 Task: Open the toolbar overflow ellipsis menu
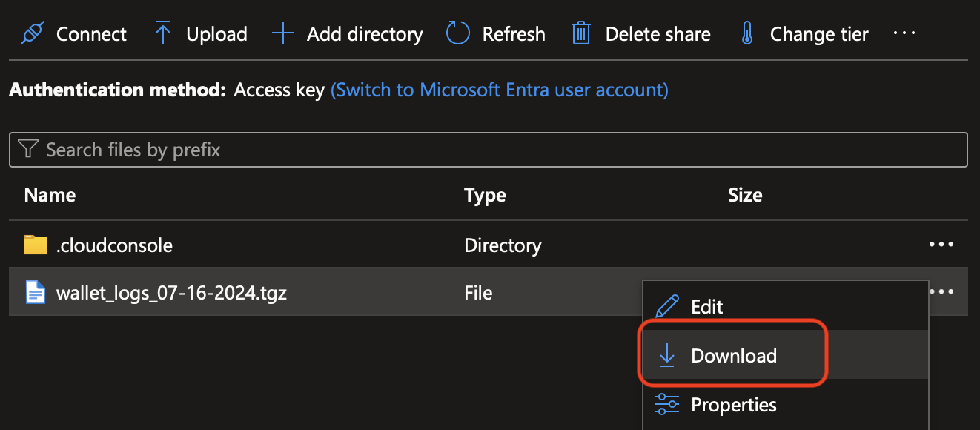point(904,33)
